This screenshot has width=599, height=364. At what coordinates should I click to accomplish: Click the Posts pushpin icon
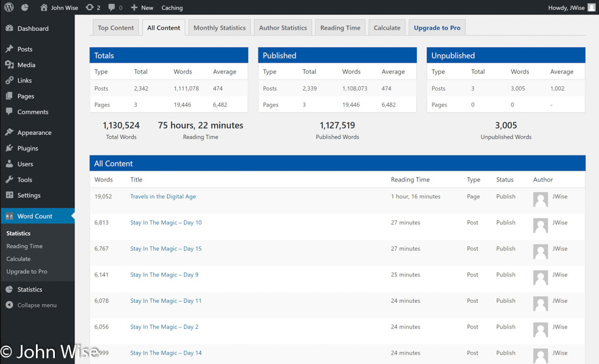point(9,49)
